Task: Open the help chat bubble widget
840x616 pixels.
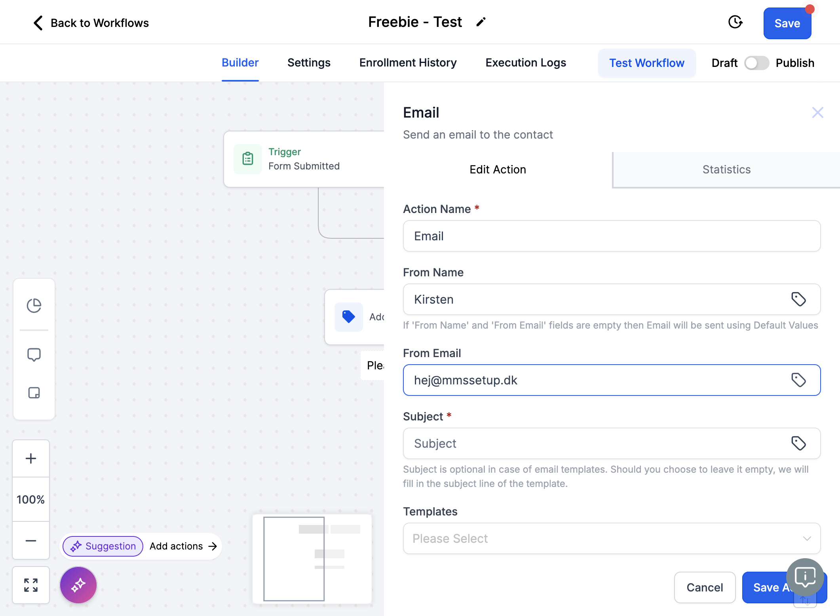Action: click(805, 577)
